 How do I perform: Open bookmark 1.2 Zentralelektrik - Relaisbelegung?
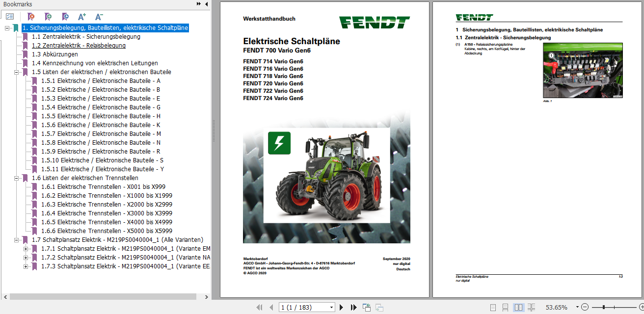point(79,46)
